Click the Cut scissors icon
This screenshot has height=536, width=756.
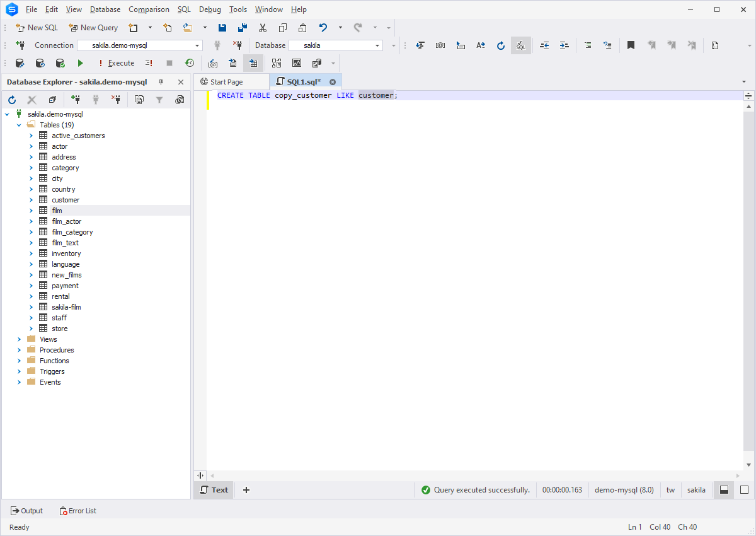point(263,28)
